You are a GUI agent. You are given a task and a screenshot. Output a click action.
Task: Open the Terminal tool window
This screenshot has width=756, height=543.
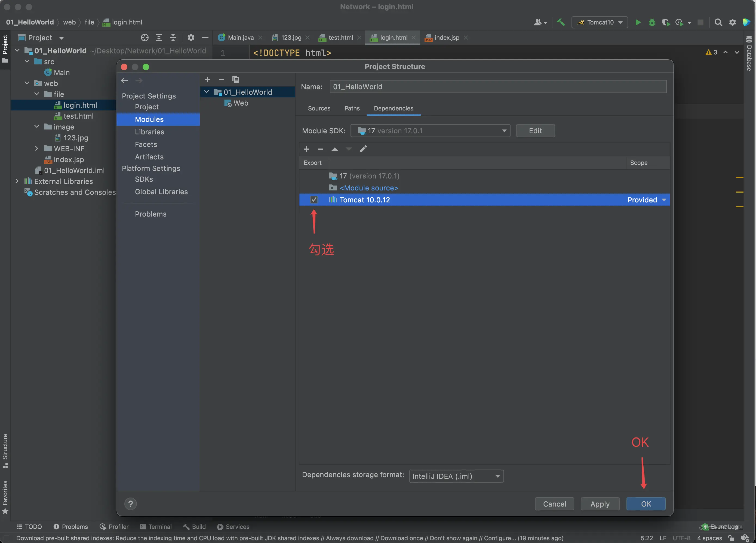tap(155, 527)
